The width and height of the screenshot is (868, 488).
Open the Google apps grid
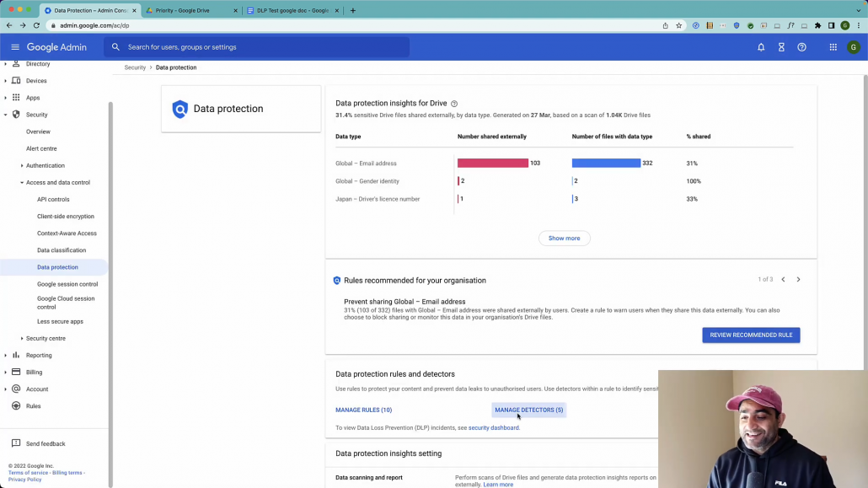[x=833, y=47]
